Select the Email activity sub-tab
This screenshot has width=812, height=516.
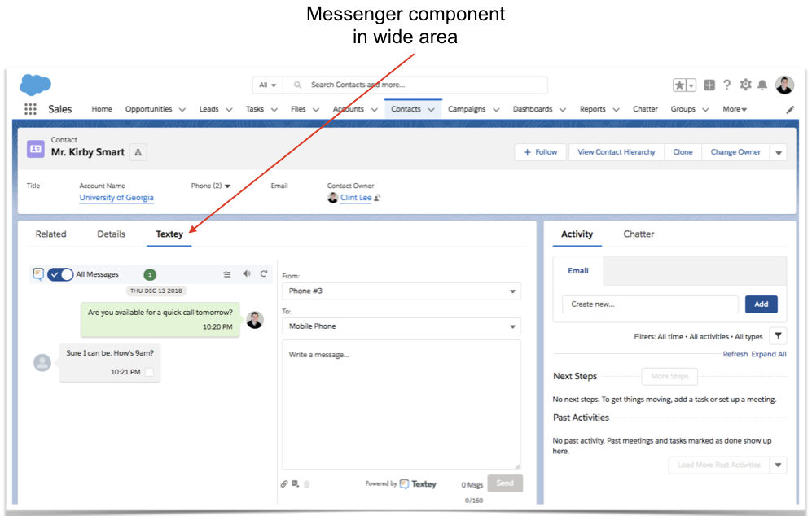578,271
